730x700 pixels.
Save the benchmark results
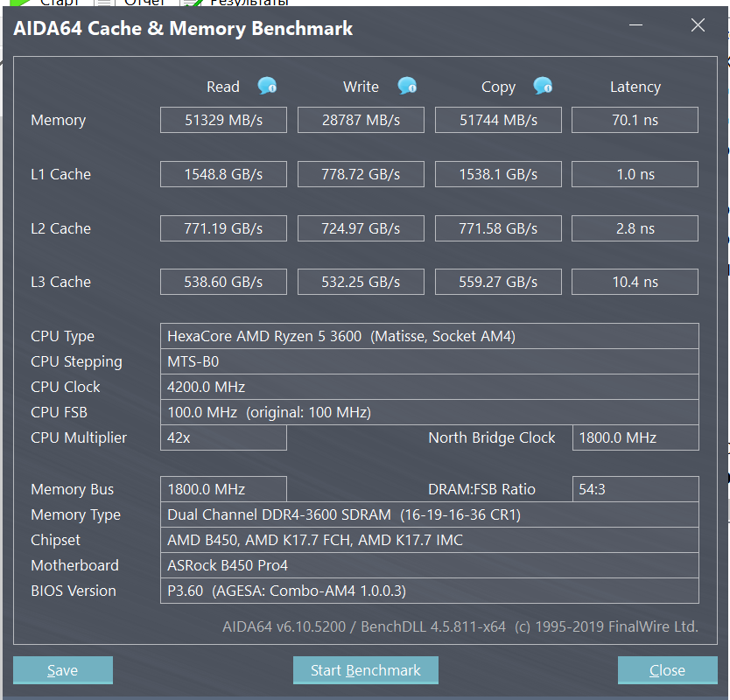(x=63, y=670)
